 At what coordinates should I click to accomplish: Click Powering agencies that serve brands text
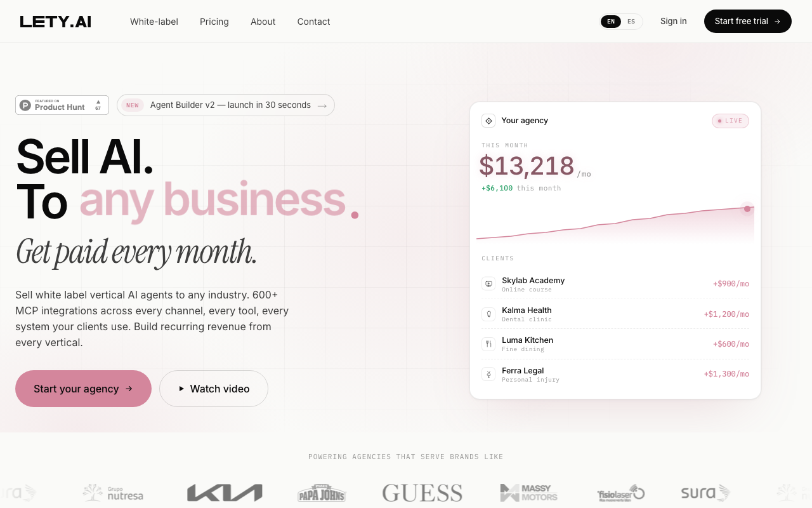(x=406, y=457)
